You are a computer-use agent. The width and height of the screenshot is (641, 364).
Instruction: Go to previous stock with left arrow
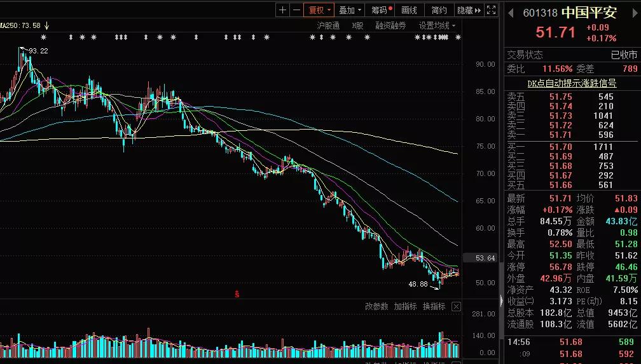coord(511,13)
